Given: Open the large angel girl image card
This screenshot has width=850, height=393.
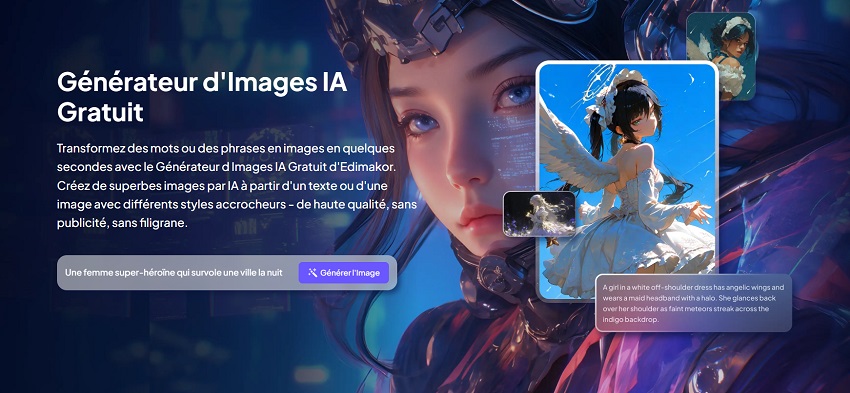Looking at the screenshot, I should tap(627, 181).
